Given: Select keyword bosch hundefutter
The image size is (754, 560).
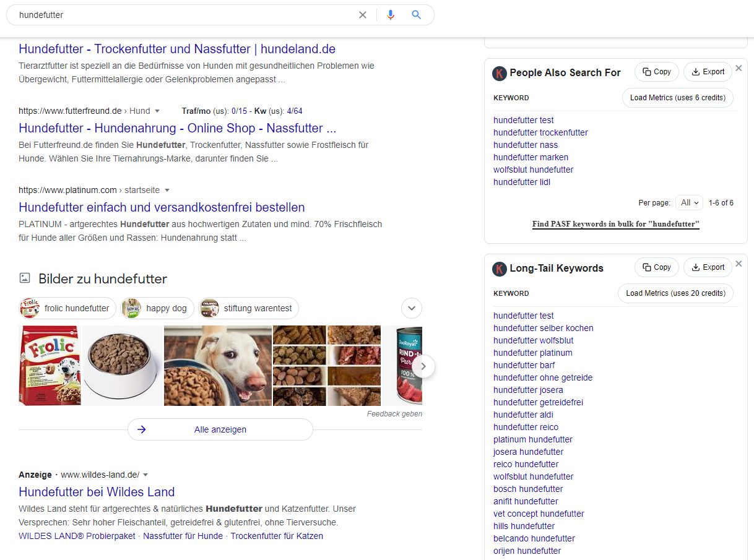Looking at the screenshot, I should pos(528,489).
